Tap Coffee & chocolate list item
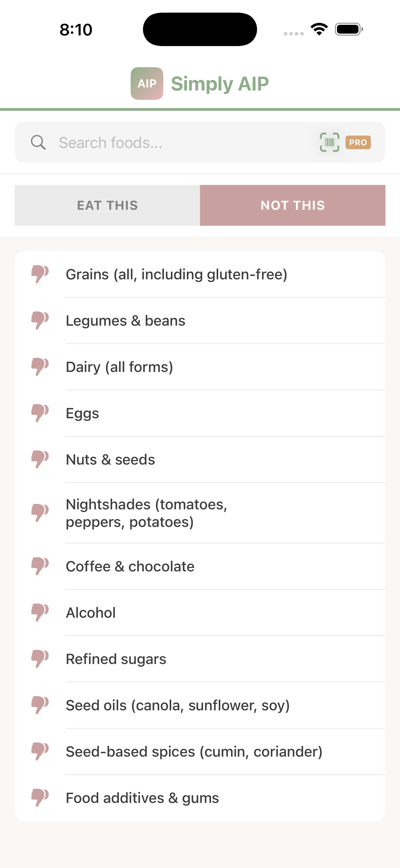Viewport: 400px width, 868px height. 130,566
